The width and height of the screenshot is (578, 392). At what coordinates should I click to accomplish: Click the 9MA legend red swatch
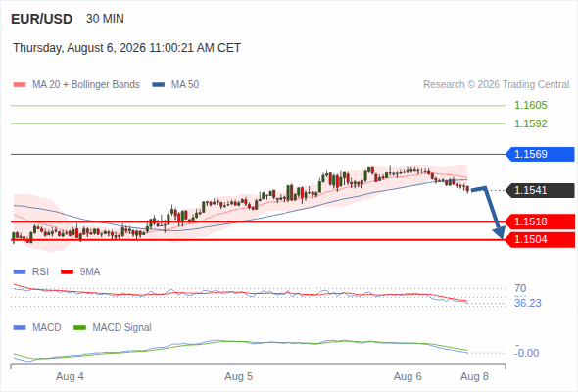point(67,272)
